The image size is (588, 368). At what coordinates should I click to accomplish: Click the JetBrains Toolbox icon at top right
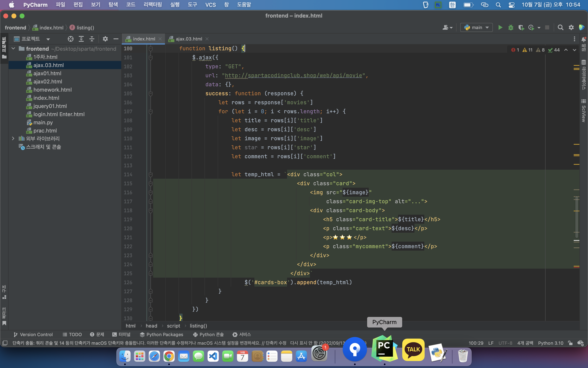tap(582, 28)
